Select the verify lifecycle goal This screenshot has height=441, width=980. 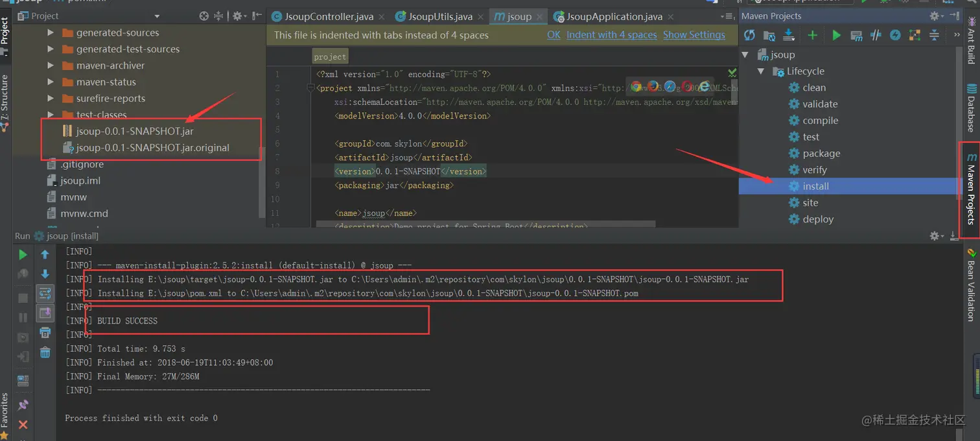808,170
